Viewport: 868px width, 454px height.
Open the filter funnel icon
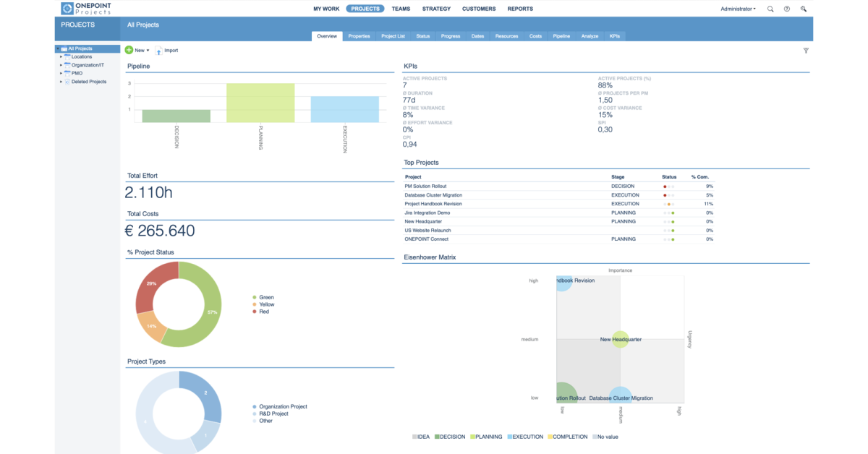[x=806, y=51]
